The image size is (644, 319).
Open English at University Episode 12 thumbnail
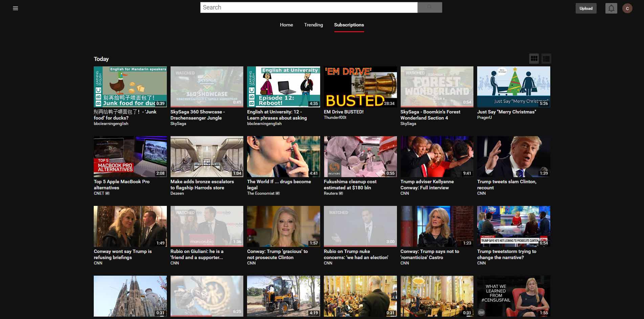pyautogui.click(x=284, y=87)
